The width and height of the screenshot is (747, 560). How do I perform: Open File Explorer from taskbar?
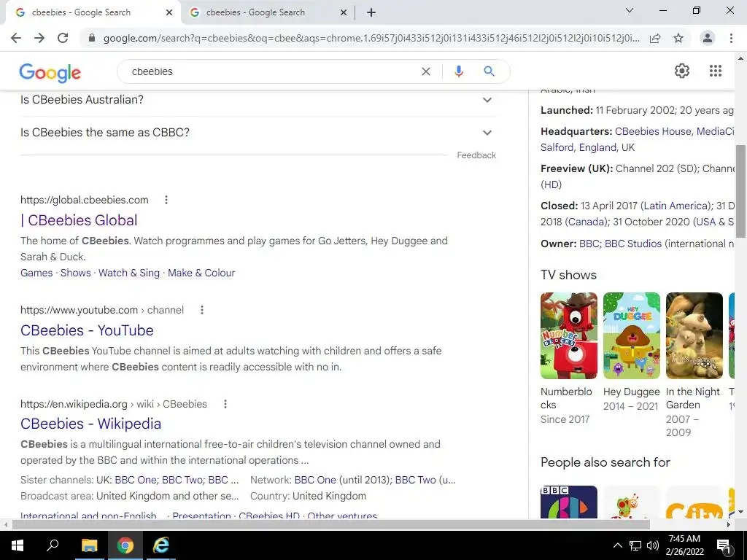click(89, 545)
